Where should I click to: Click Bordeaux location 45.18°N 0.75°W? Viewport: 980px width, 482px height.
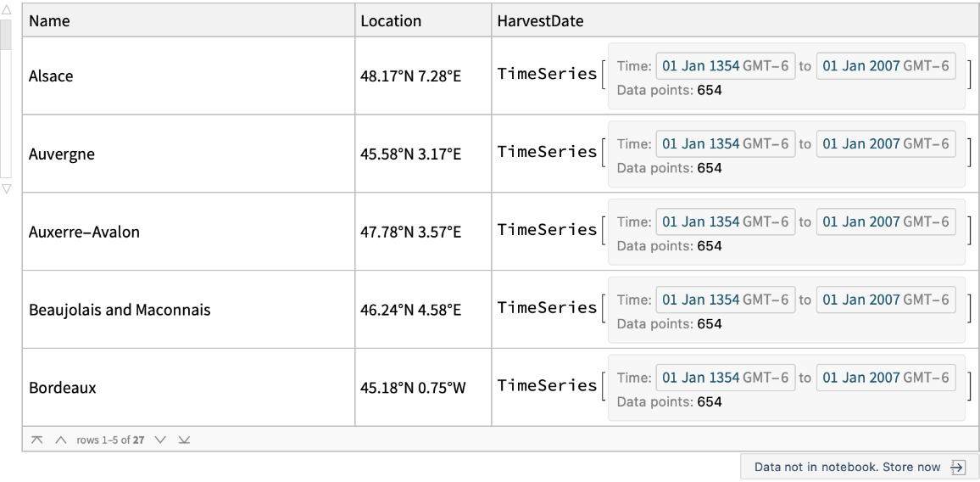pyautogui.click(x=413, y=388)
